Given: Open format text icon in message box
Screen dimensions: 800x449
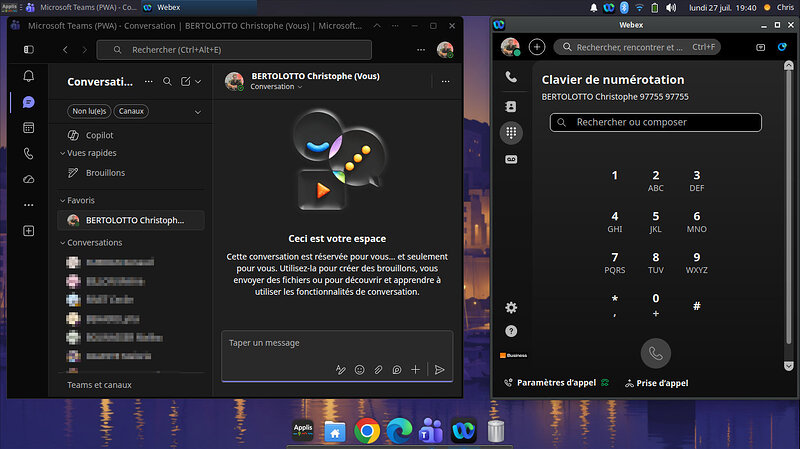Looking at the screenshot, I should tap(341, 369).
